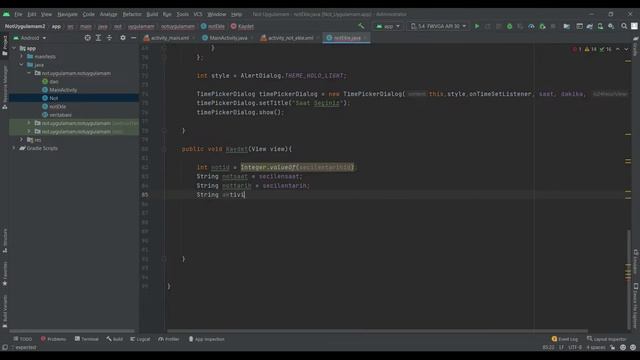Expand the androidTest package node
This screenshot has width=640, height=360.
(29, 123)
